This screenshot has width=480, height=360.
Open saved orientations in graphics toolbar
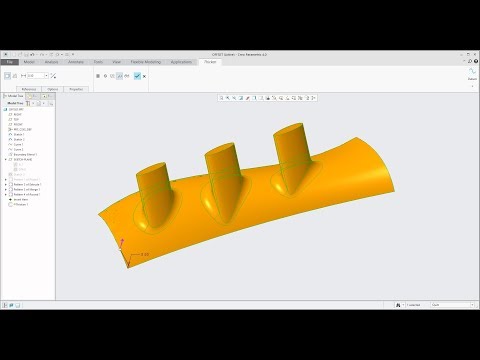click(261, 98)
